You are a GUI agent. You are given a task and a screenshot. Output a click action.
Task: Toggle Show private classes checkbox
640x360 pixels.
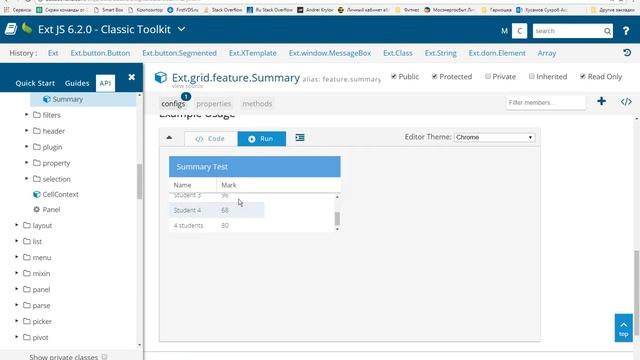pos(104,357)
